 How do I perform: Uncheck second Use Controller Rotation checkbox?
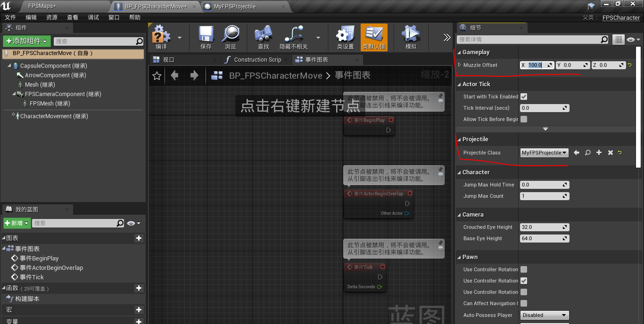(x=524, y=281)
